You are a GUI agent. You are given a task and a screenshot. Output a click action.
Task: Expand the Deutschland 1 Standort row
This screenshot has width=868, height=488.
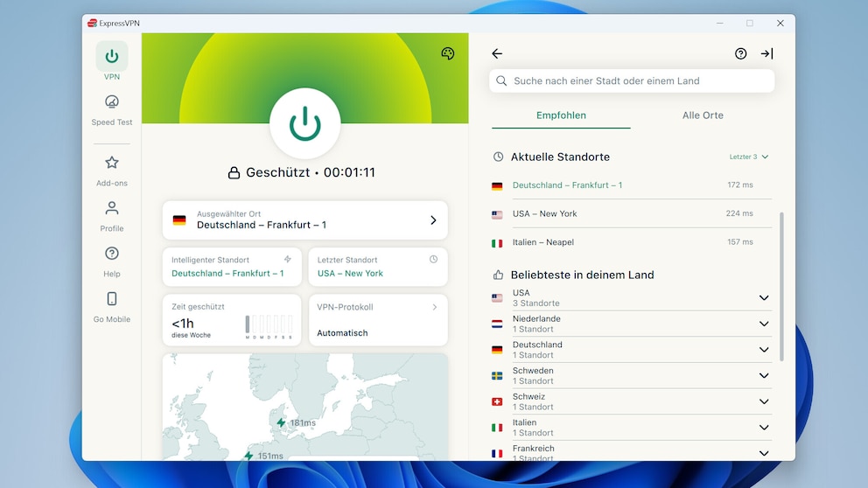click(x=632, y=350)
